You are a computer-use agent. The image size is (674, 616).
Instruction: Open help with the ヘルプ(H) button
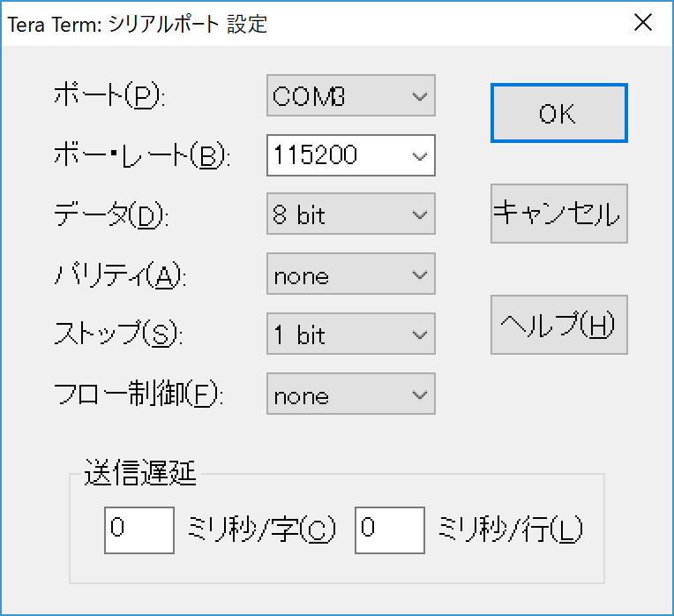click(558, 325)
